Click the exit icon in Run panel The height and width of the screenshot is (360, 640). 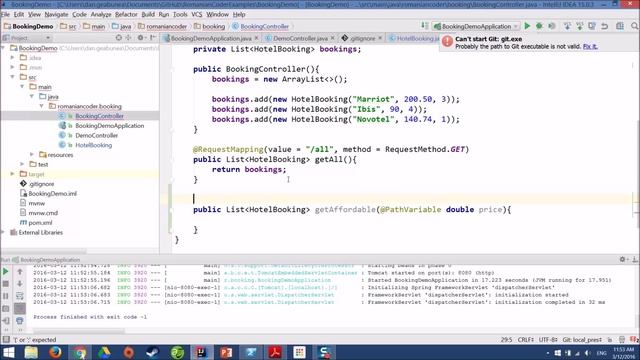coord(6,321)
